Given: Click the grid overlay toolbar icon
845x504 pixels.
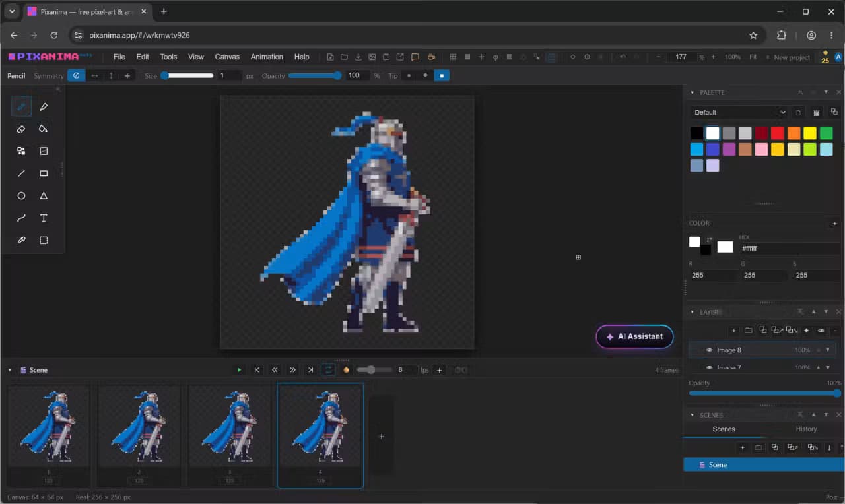Looking at the screenshot, I should tap(453, 57).
